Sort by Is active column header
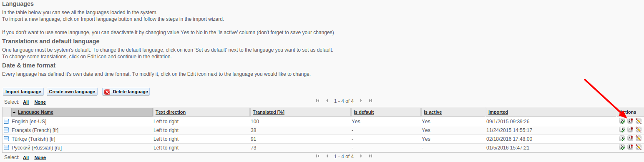Viewport: 644px width, 162px height. point(433,112)
